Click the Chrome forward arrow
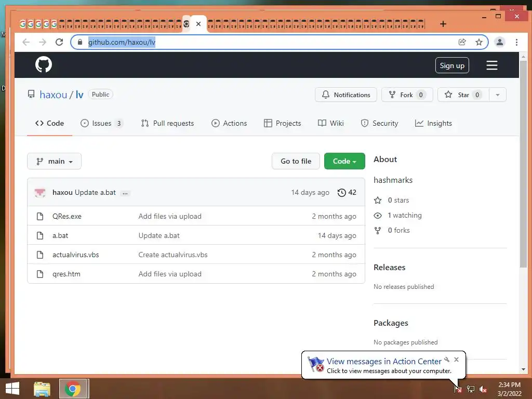Screen dimensions: 532x399 pyautogui.click(x=43, y=42)
